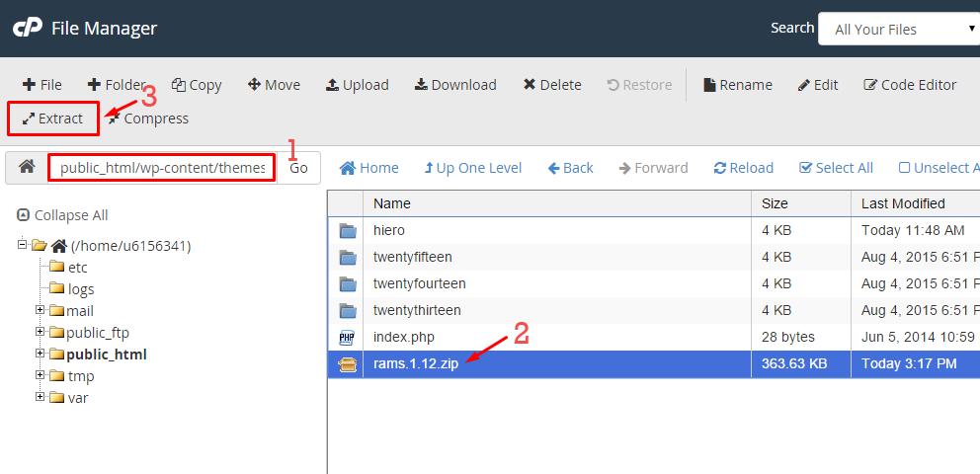Expand the tmp folder node
This screenshot has width=980, height=474.
[40, 374]
